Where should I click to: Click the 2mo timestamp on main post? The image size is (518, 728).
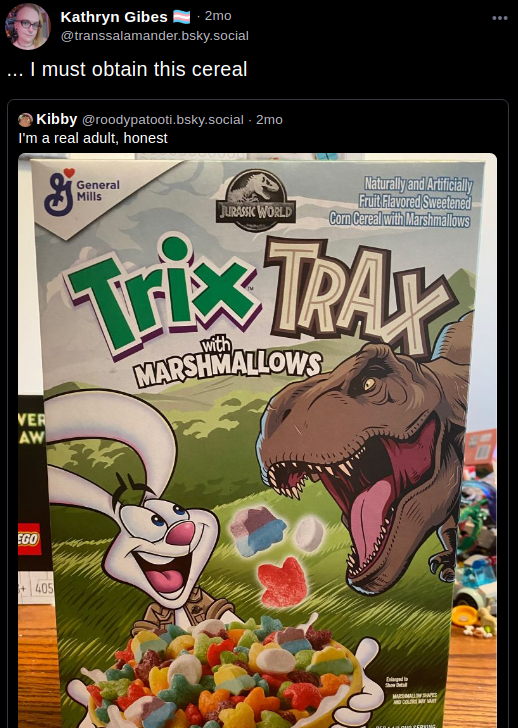[x=218, y=16]
